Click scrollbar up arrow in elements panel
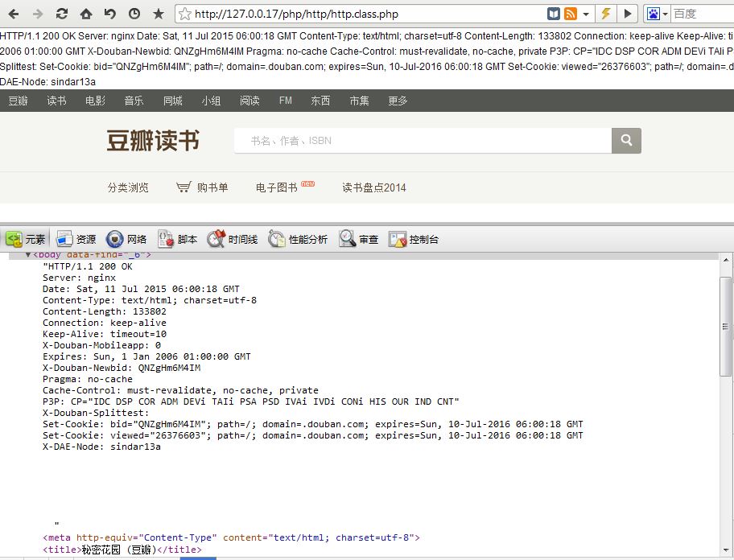Image resolution: width=734 pixels, height=560 pixels. point(726,260)
